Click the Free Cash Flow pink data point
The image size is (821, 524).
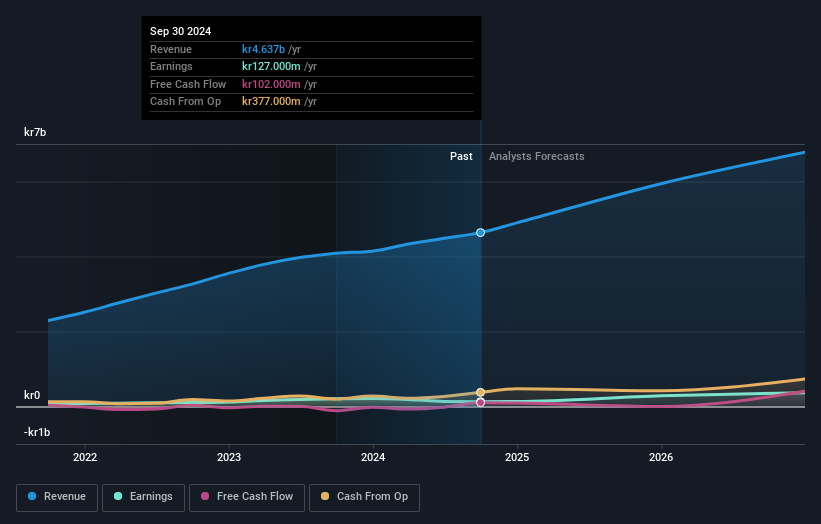click(480, 403)
